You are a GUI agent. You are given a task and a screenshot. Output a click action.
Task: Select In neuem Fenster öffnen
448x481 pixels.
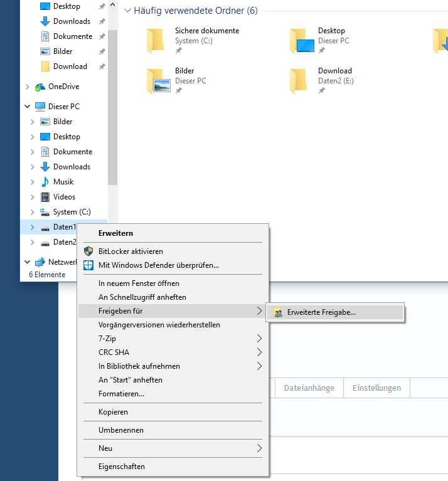pos(173,283)
